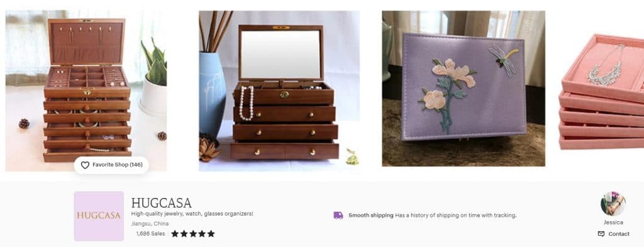Click the heart icon beside Favorite Shop
The image size is (644, 247).
(85, 165)
